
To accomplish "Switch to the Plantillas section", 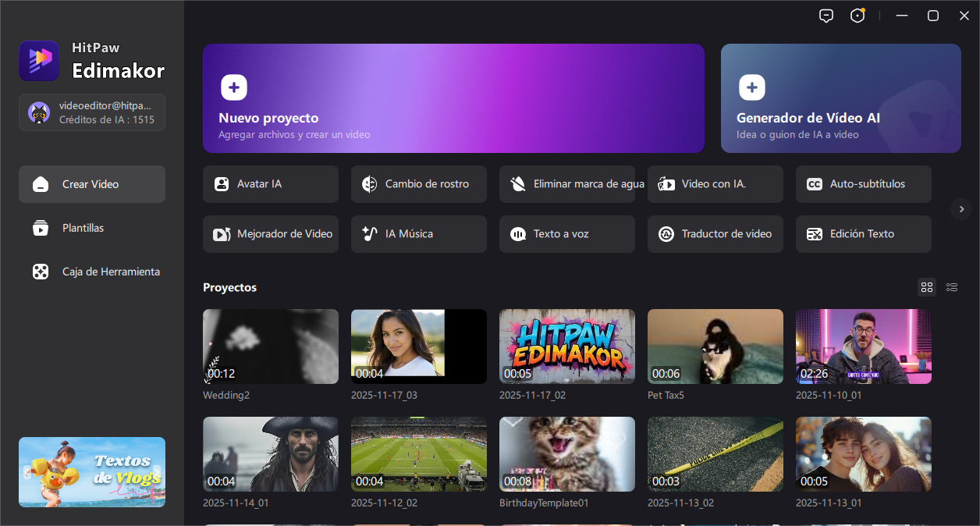I will (x=91, y=228).
